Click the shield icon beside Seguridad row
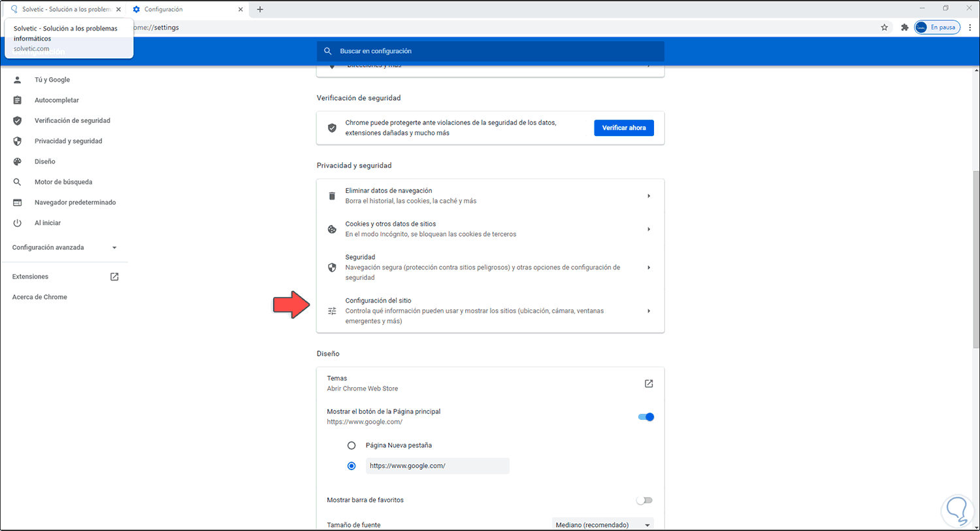 coord(332,267)
